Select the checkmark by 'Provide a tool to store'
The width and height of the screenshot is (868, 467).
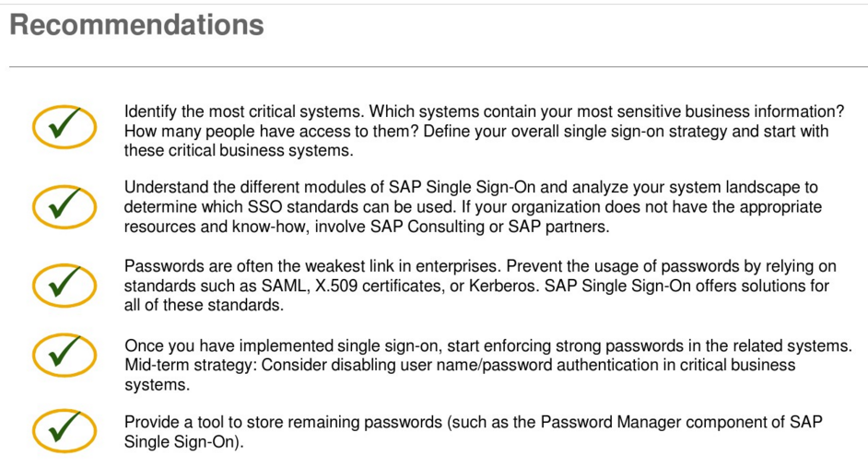click(65, 430)
